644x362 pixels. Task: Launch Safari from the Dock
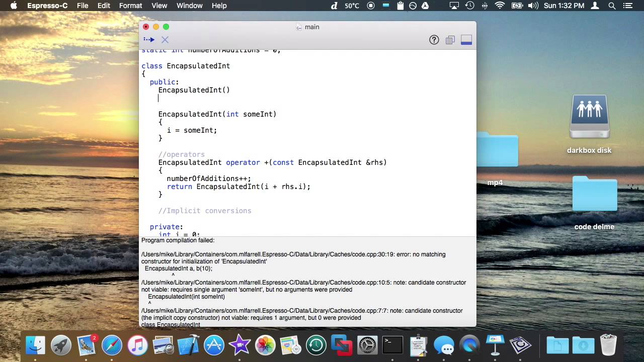[112, 345]
